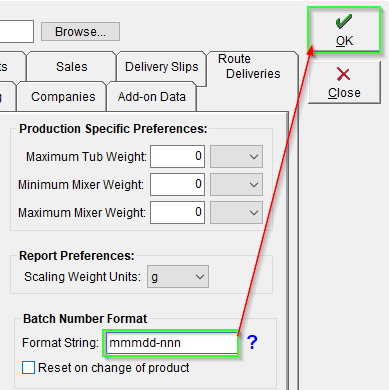Click the Maximum Tub Weight value field
Image resolution: width=389 pixels, height=390 pixels.
[x=177, y=156]
